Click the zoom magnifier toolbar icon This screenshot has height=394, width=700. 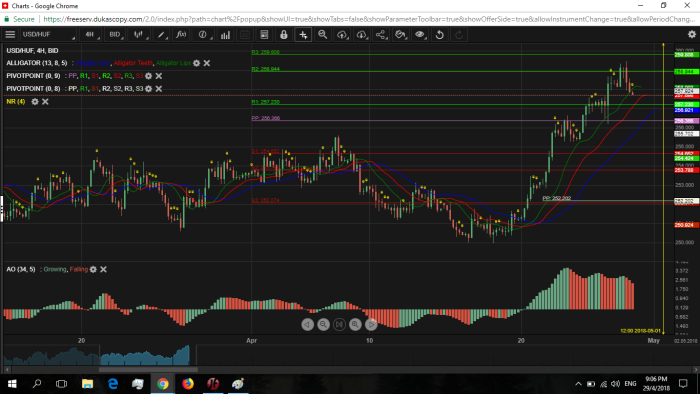(322, 34)
